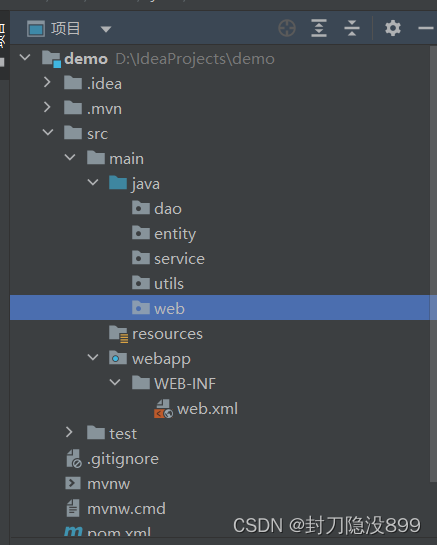Open the project panel settings gear
Screen dimensions: 437x545
pyautogui.click(x=393, y=28)
